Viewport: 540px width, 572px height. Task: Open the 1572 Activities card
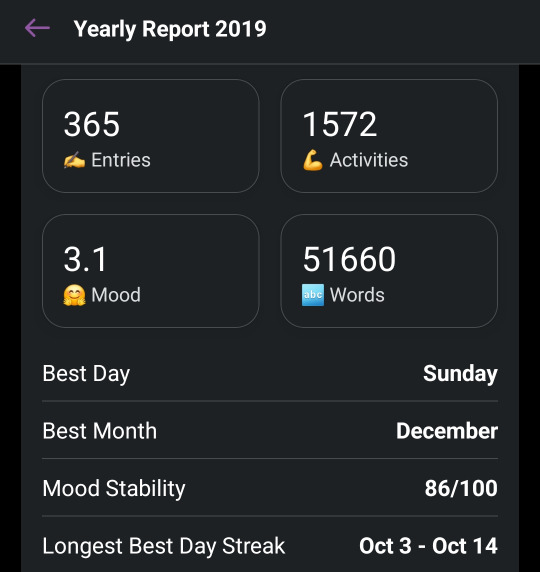[x=389, y=136]
